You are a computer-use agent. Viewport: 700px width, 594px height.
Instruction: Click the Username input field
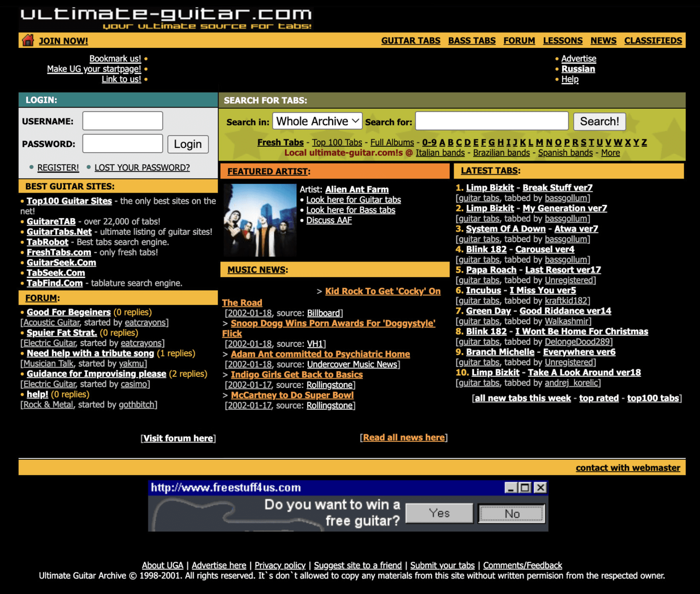point(123,121)
